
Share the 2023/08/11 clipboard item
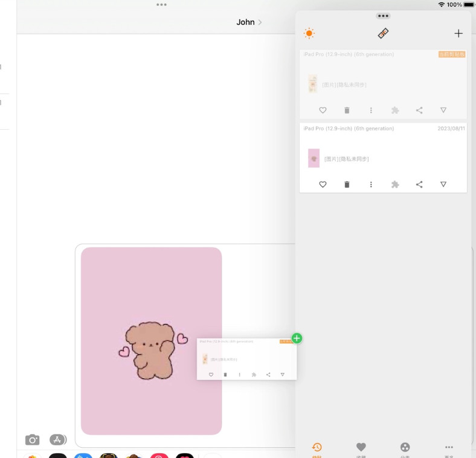point(419,185)
